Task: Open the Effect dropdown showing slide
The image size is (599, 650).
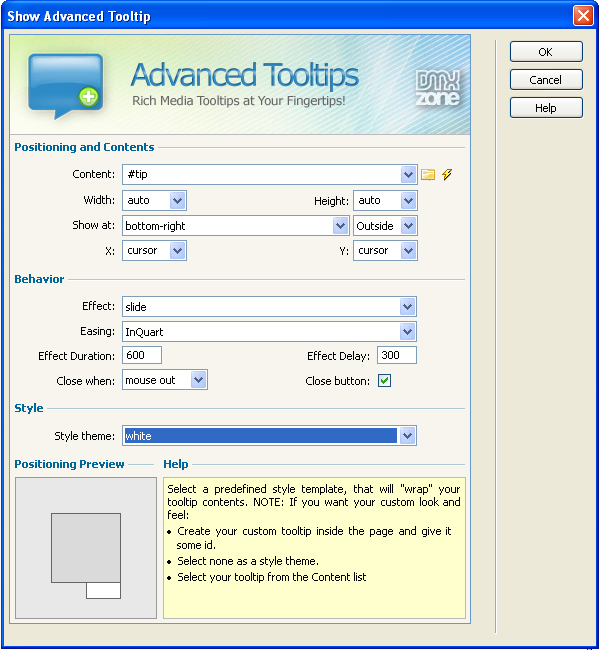Action: point(407,307)
